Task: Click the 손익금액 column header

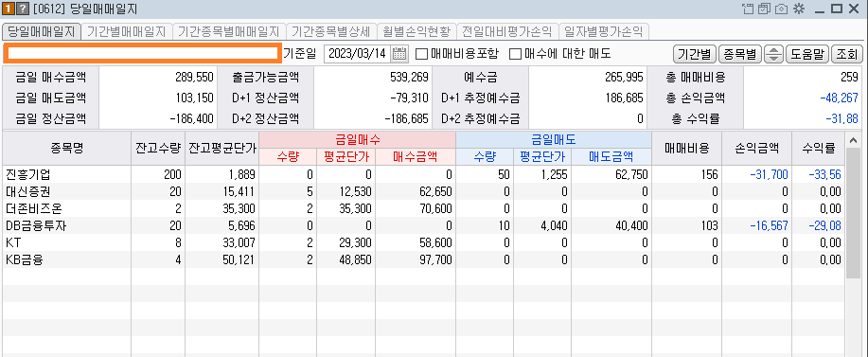Action: click(x=756, y=148)
